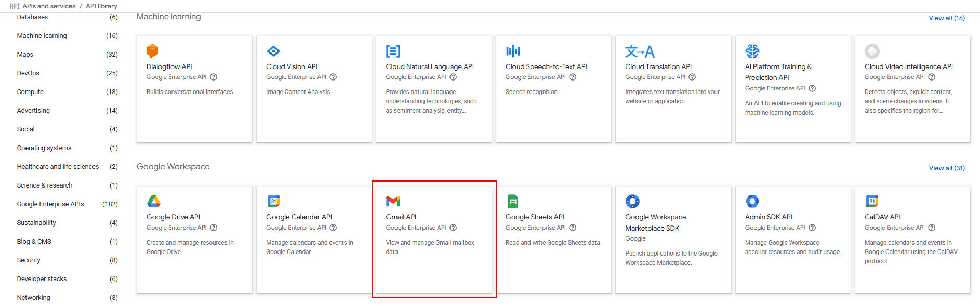Choose the Security category filter

[29, 260]
